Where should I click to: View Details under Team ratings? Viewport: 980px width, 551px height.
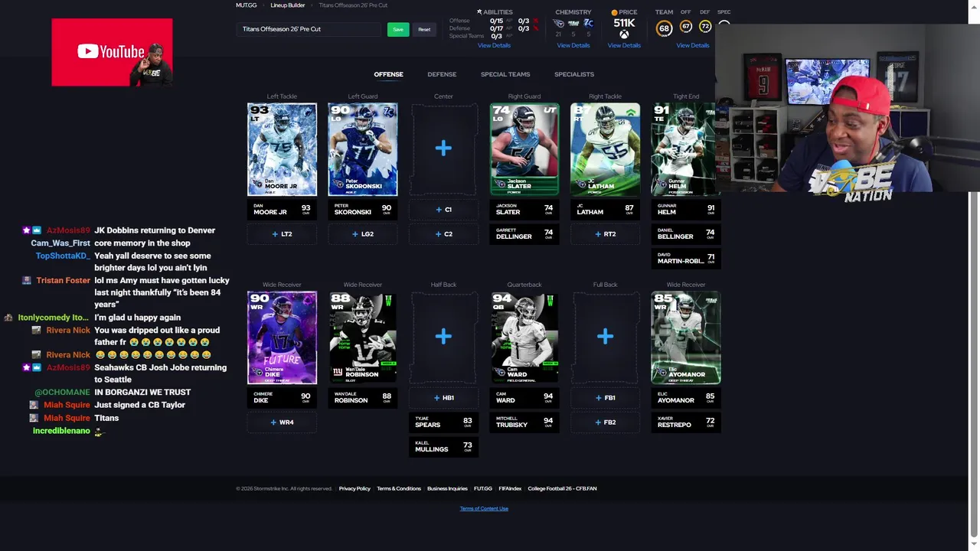[x=693, y=46]
